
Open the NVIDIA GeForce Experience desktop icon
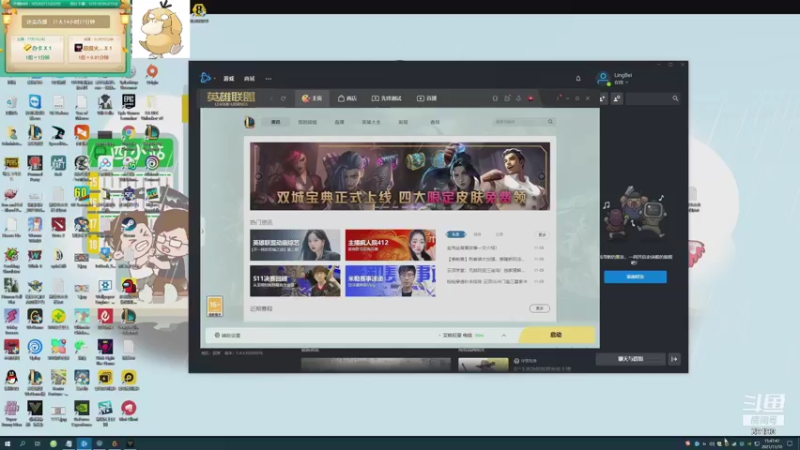tap(82, 408)
